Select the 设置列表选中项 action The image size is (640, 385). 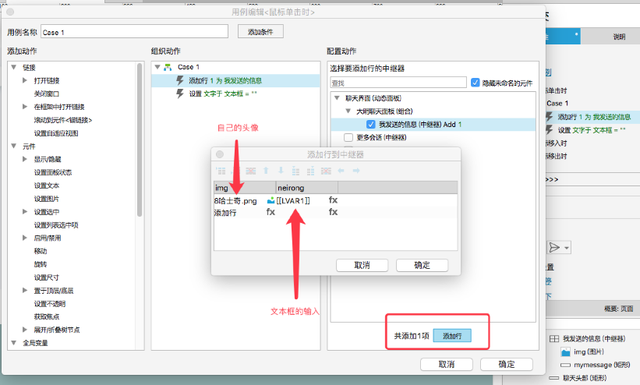[x=56, y=225]
